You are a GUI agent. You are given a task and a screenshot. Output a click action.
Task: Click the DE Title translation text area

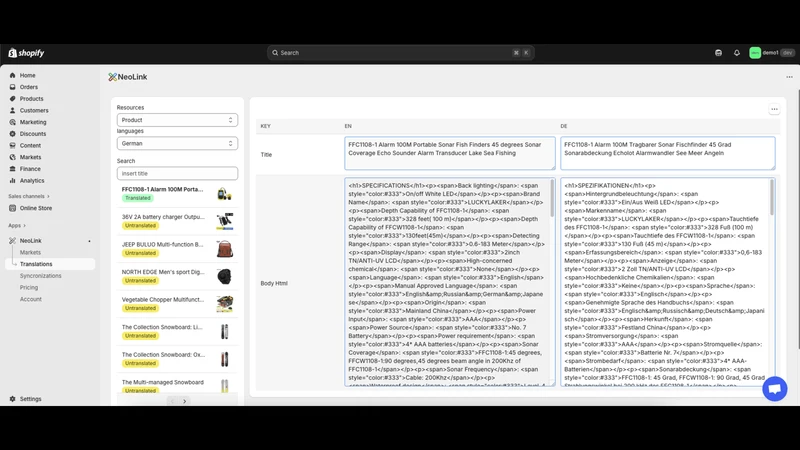pyautogui.click(x=667, y=153)
